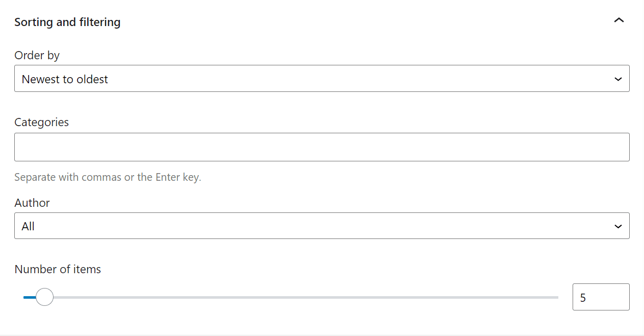Click the Categories label
Viewport: 644px width, 336px height.
(x=41, y=122)
